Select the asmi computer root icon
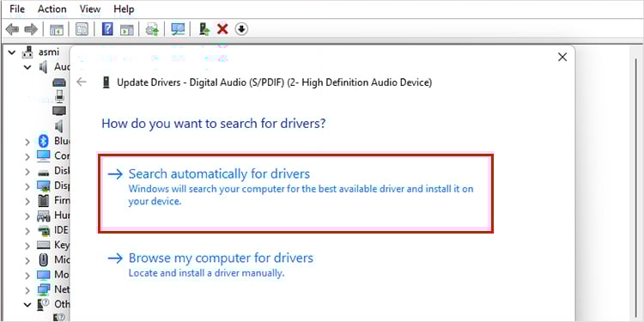This screenshot has height=322, width=644. pos(27,52)
